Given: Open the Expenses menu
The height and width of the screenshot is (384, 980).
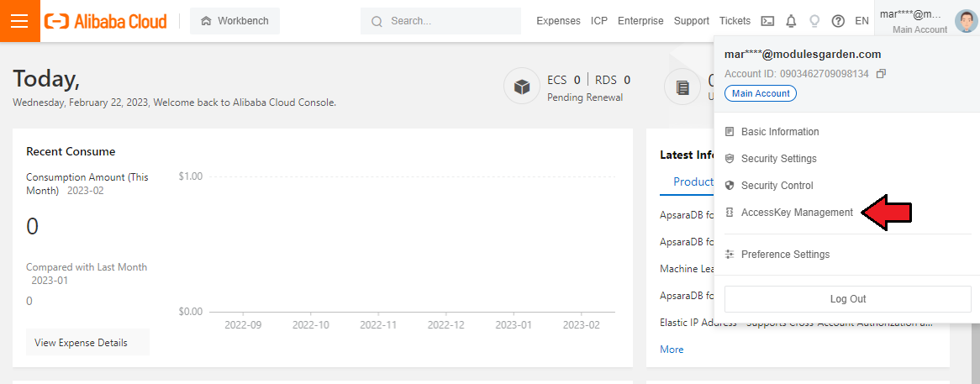Looking at the screenshot, I should pyautogui.click(x=558, y=21).
